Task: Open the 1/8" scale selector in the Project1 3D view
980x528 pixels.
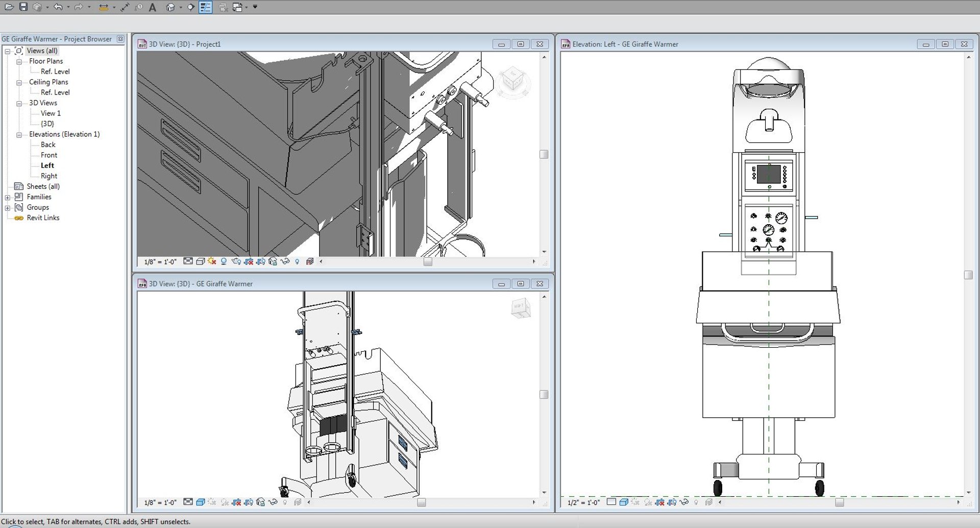Action: 160,262
